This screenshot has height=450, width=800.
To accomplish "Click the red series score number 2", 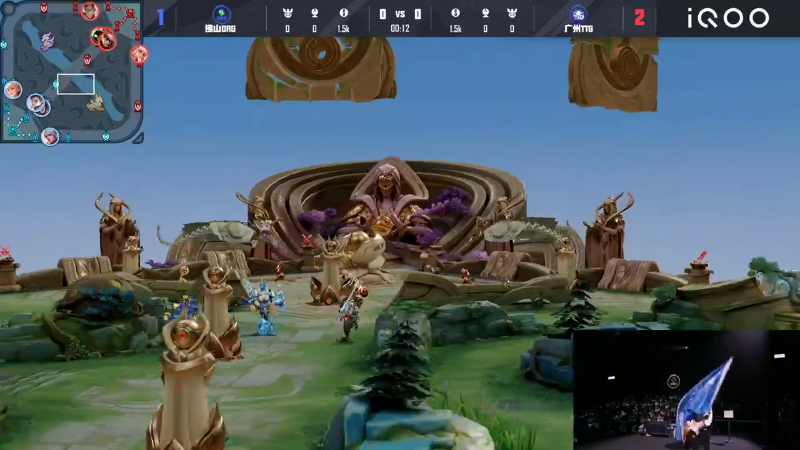I will point(639,18).
